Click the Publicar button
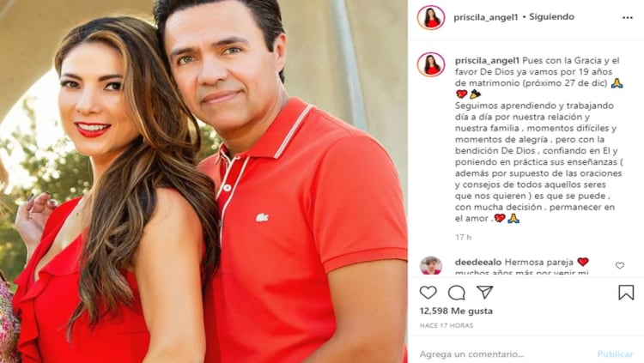Image resolution: width=644 pixels, height=363 pixels. pos(615,354)
